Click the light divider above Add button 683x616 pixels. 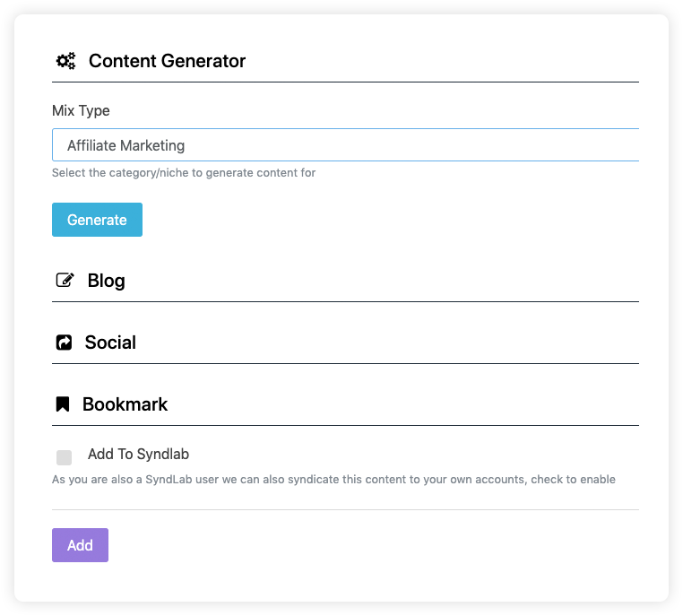tap(345, 509)
